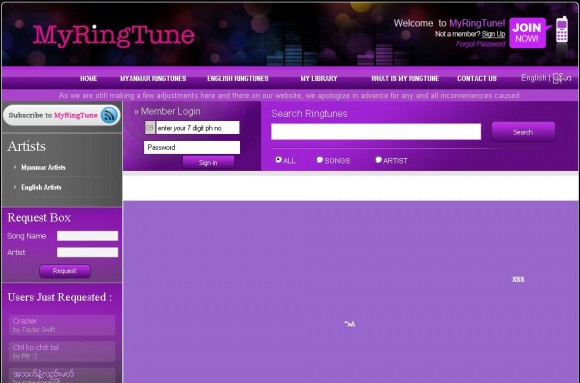Focus the Artist request field

pyautogui.click(x=87, y=252)
